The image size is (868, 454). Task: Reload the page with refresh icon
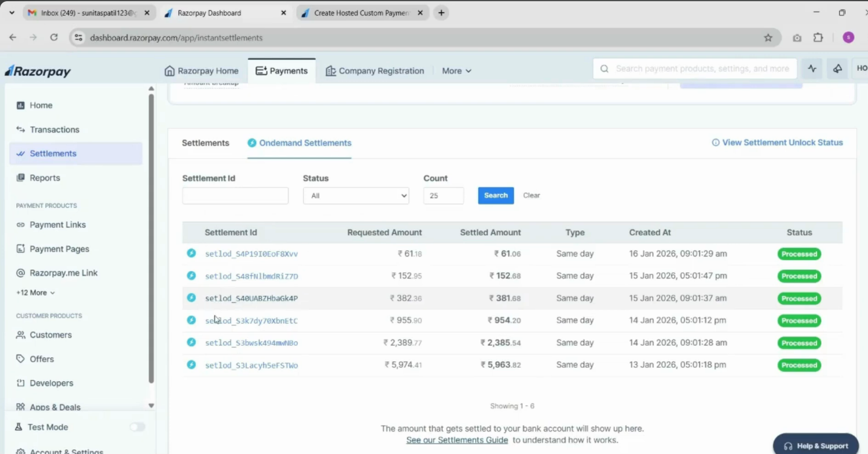pyautogui.click(x=54, y=38)
